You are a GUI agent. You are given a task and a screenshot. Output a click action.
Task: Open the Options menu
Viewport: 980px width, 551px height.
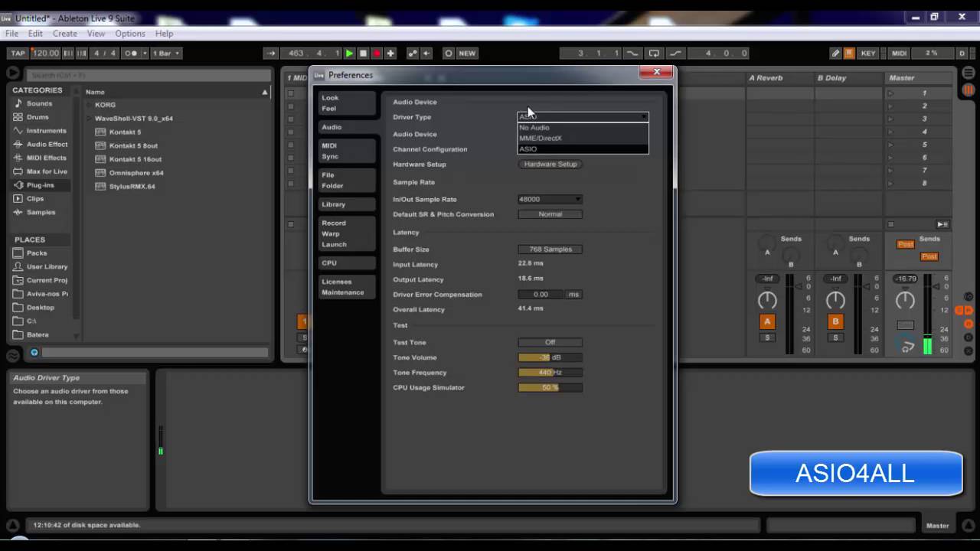[x=130, y=34]
